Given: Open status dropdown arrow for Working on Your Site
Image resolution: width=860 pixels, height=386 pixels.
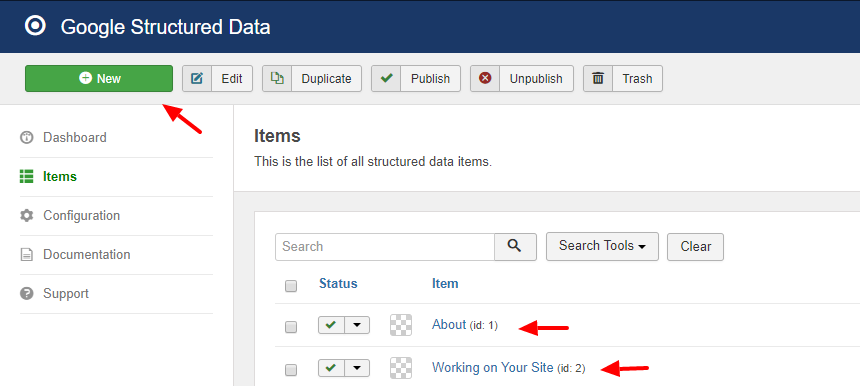Looking at the screenshot, I should click(357, 368).
